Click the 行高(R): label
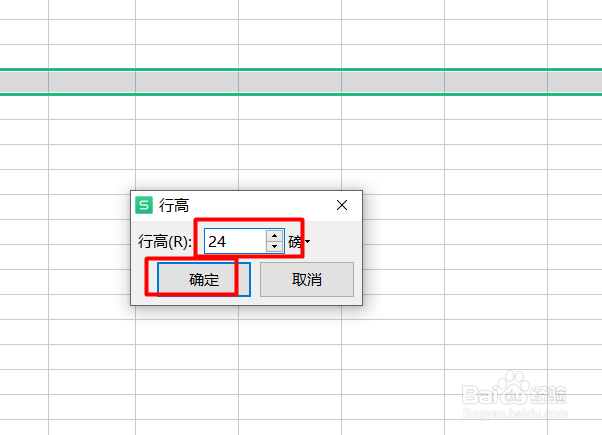Viewport: 602px width, 435px height. [x=165, y=242]
